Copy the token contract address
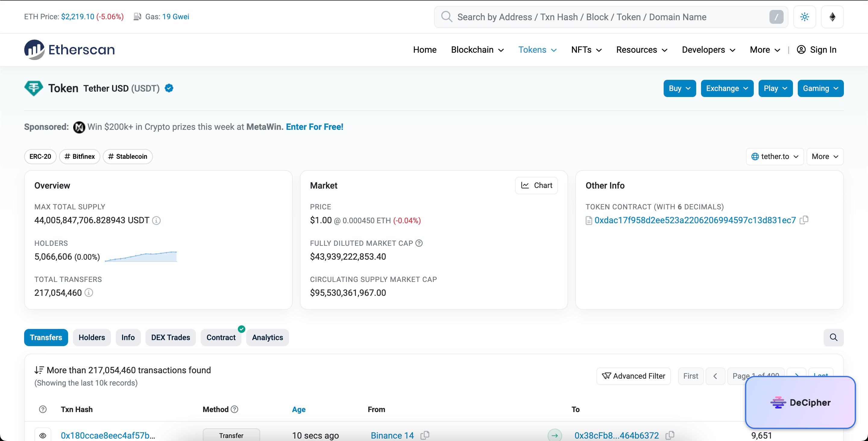The height and width of the screenshot is (441, 868). click(804, 220)
